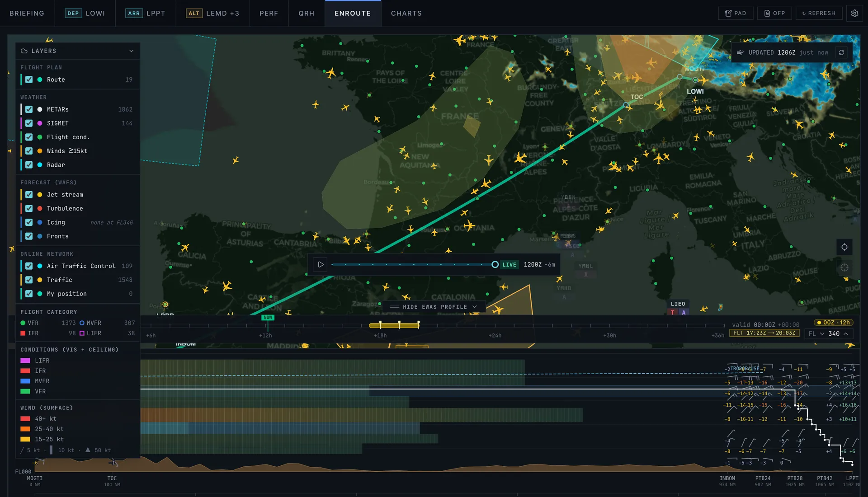
Task: Click the LIVE indicator on the timeline
Action: pos(509,265)
